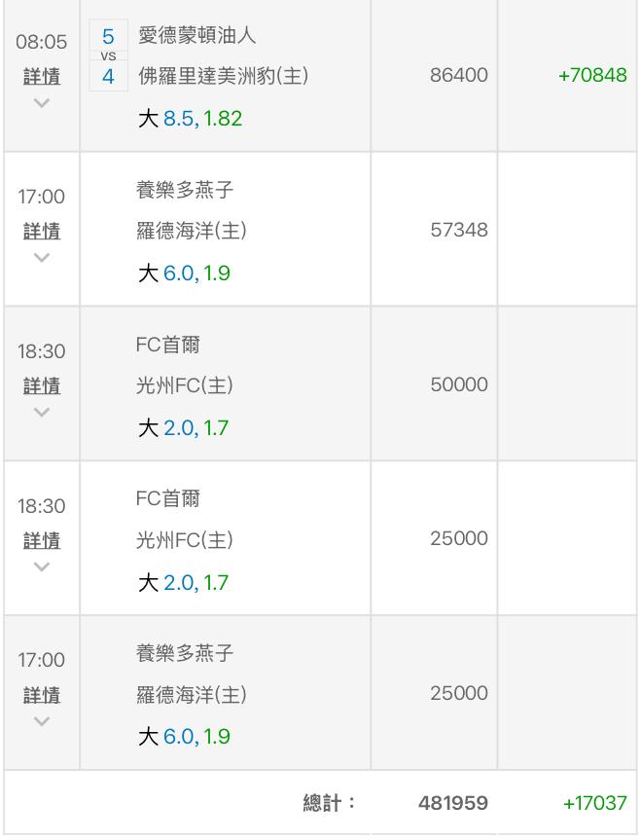This screenshot has height=840, width=641.
Task: Open 詳情 for 57348 養樂多燕子 bet
Action: click(42, 231)
